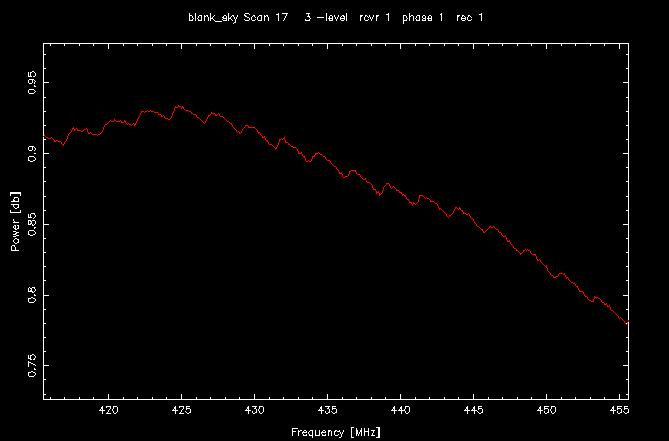
Task: Click the 0.85 power axis label
Action: click(33, 224)
